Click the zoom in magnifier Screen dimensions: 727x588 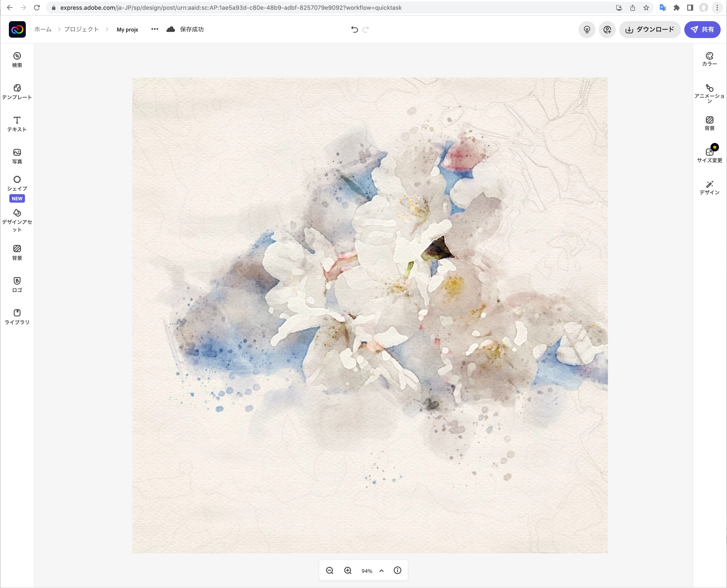(348, 571)
